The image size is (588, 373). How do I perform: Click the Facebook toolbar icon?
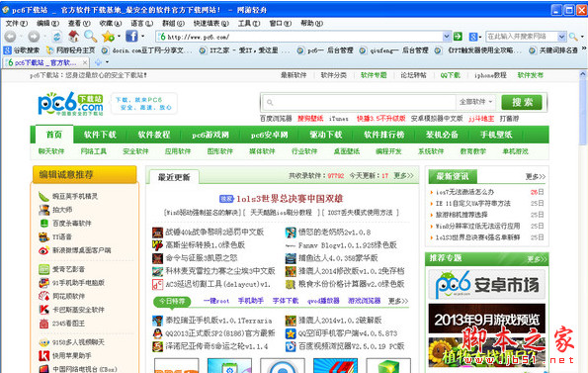pos(131,37)
